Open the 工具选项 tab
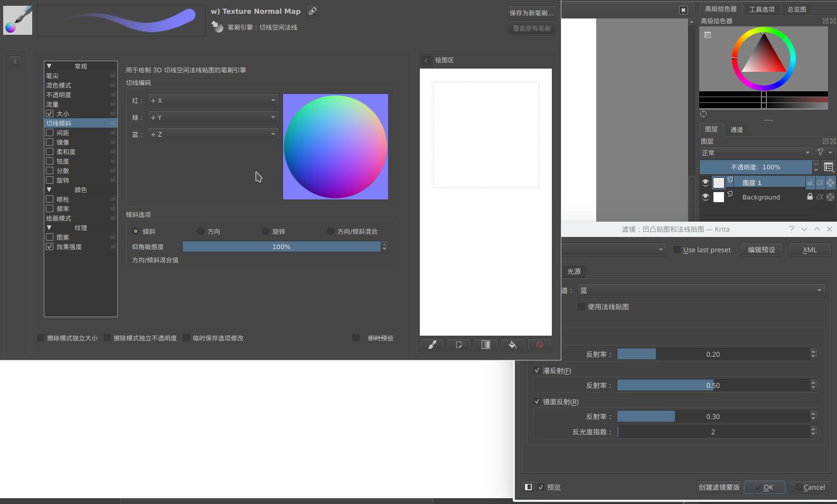The width and height of the screenshot is (837, 504). click(761, 9)
